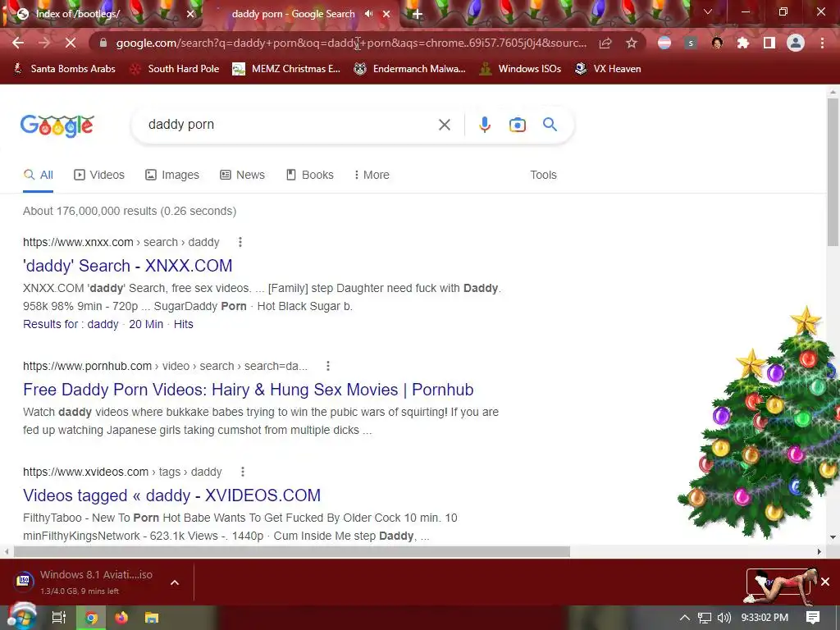Open the South Hard Pole bookmark
The height and width of the screenshot is (630, 840).
176,69
